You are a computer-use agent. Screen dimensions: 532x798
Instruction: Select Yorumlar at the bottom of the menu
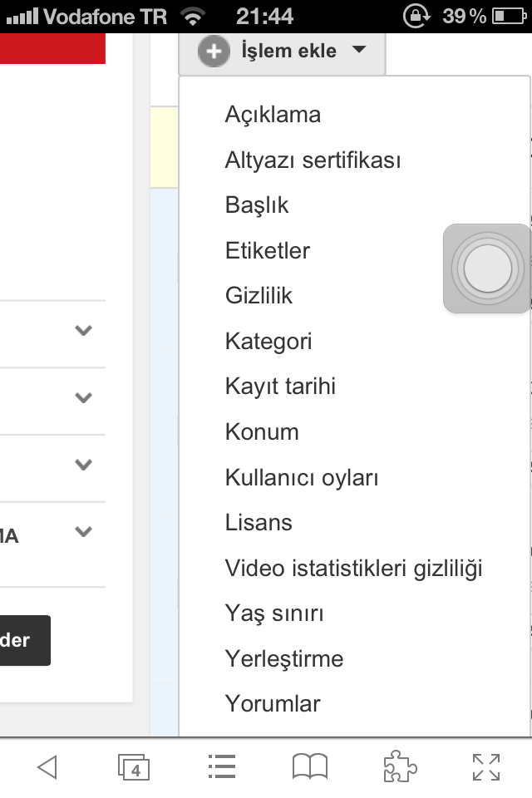272,703
